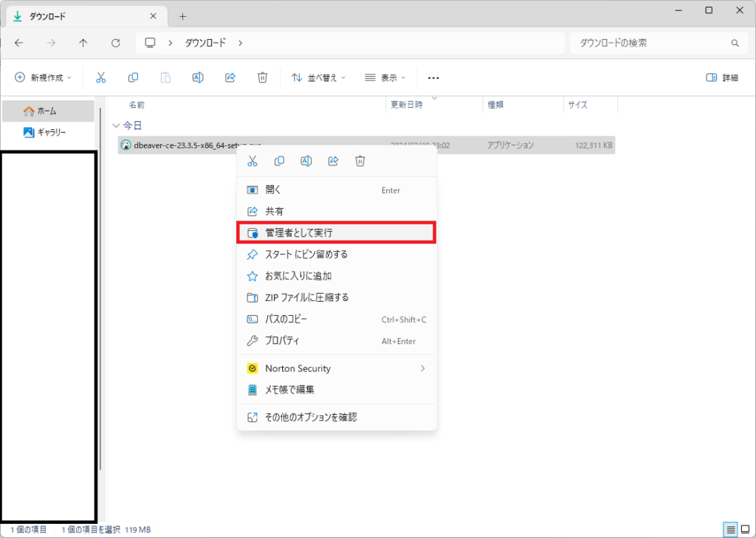The width and height of the screenshot is (756, 538).
Task: Click the toolbar Share icon
Action: tap(230, 77)
